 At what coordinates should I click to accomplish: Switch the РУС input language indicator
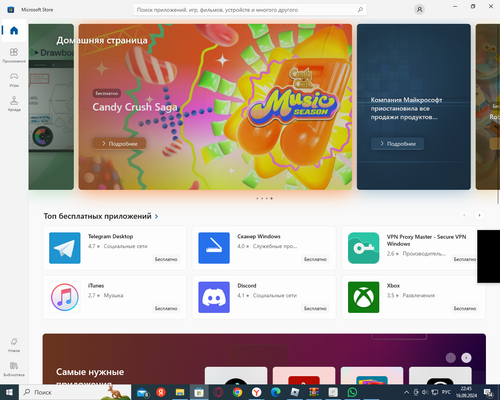[446, 392]
